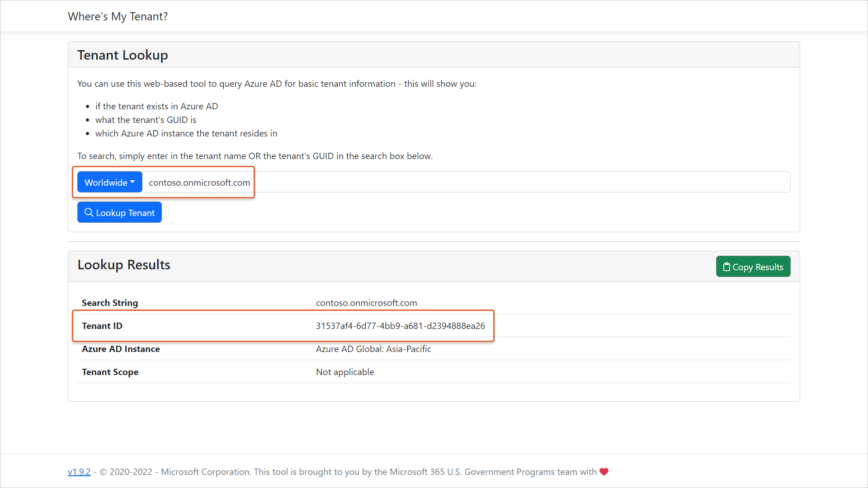Click the magnifying glass icon on Lookup Tenant
This screenshot has height=488, width=868.
click(89, 212)
